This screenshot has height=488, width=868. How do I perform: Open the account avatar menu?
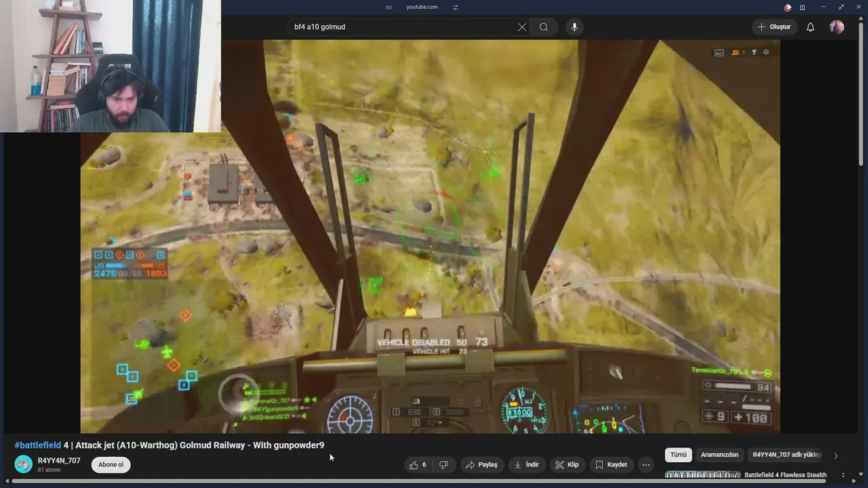pos(837,27)
